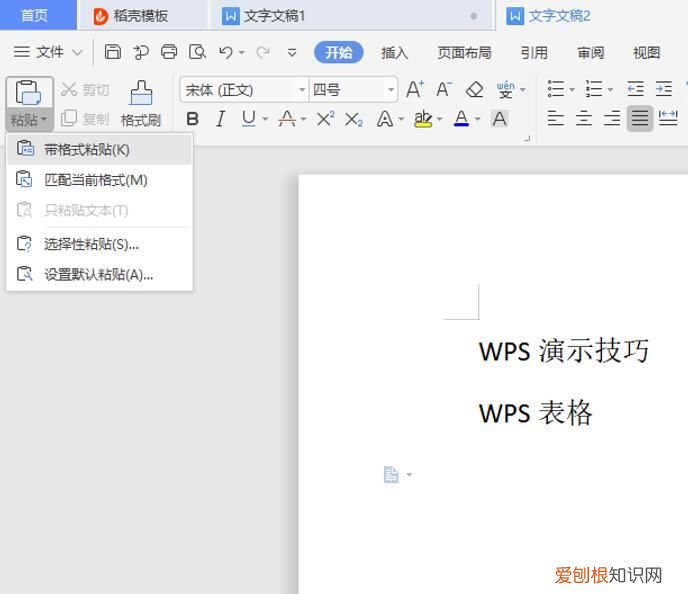Viewport: 688px width, 594px height.
Task: Click the Print icon
Action: pyautogui.click(x=169, y=52)
